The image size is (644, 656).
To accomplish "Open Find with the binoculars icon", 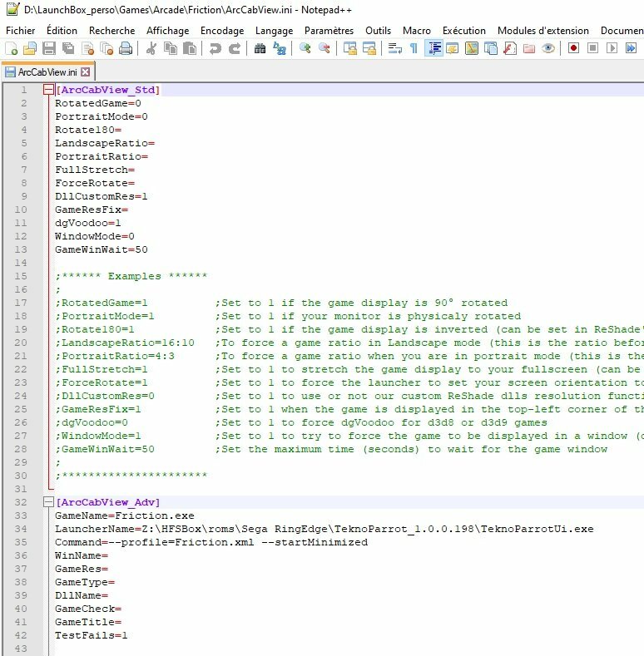I will coord(260,49).
